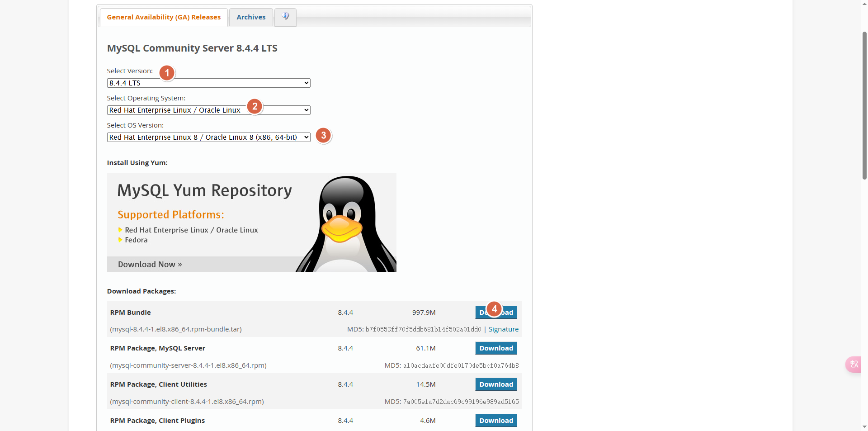Viewport: 868px width, 431px height.
Task: Click the 997.9M size value
Action: pos(424,313)
